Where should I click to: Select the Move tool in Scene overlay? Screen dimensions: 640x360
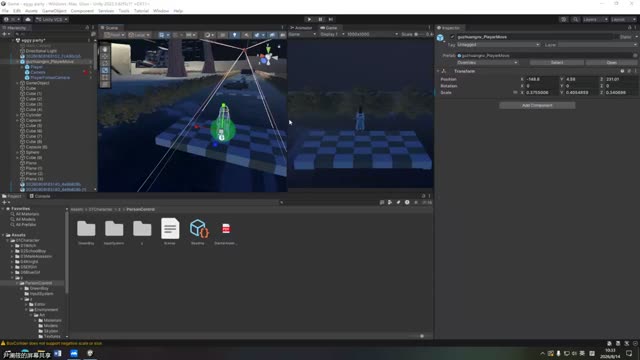(x=105, y=56)
